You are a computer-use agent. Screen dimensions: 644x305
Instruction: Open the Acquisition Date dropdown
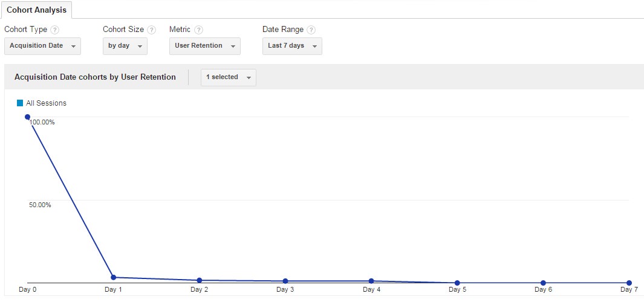click(x=42, y=46)
